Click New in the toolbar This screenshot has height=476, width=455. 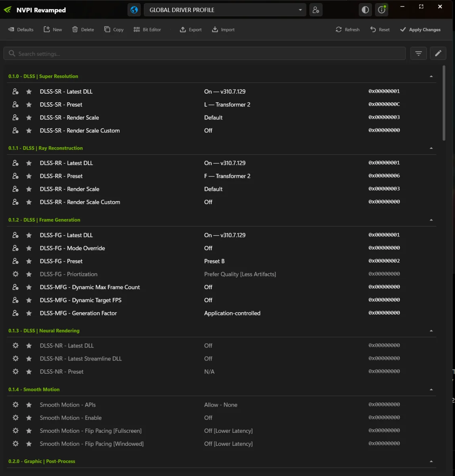click(53, 30)
